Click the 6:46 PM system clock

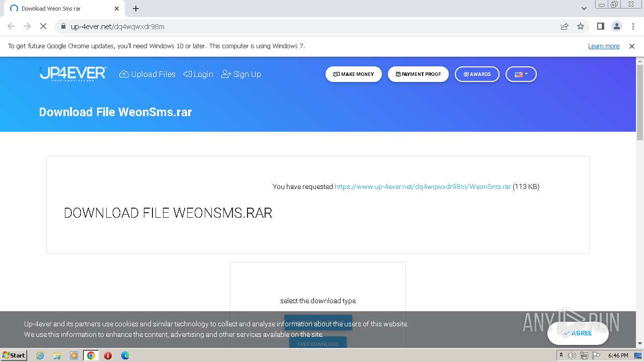[618, 355]
